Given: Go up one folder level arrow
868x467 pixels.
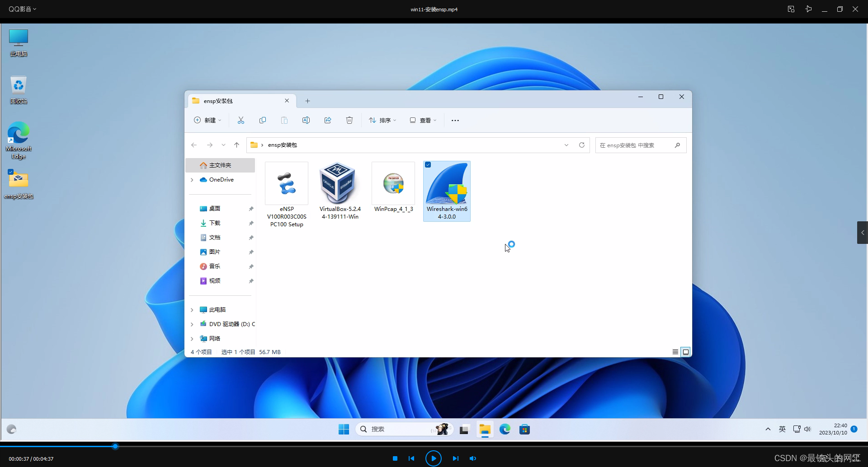Looking at the screenshot, I should click(236, 145).
